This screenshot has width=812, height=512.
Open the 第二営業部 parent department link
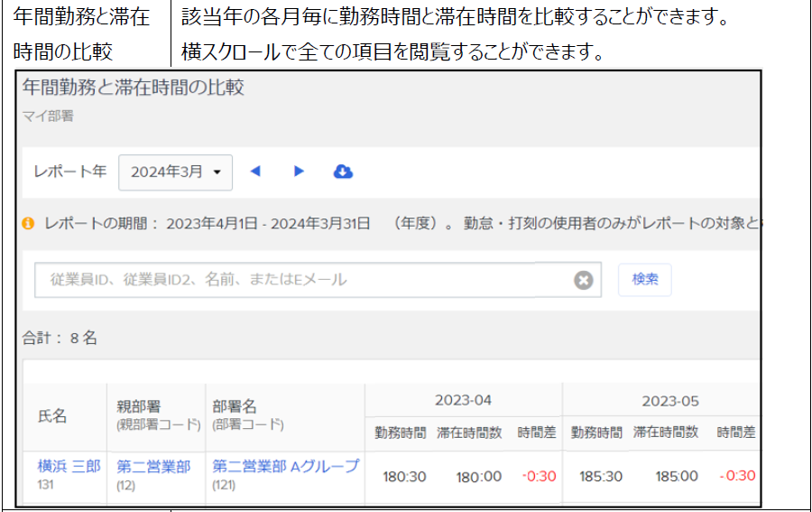tap(153, 467)
